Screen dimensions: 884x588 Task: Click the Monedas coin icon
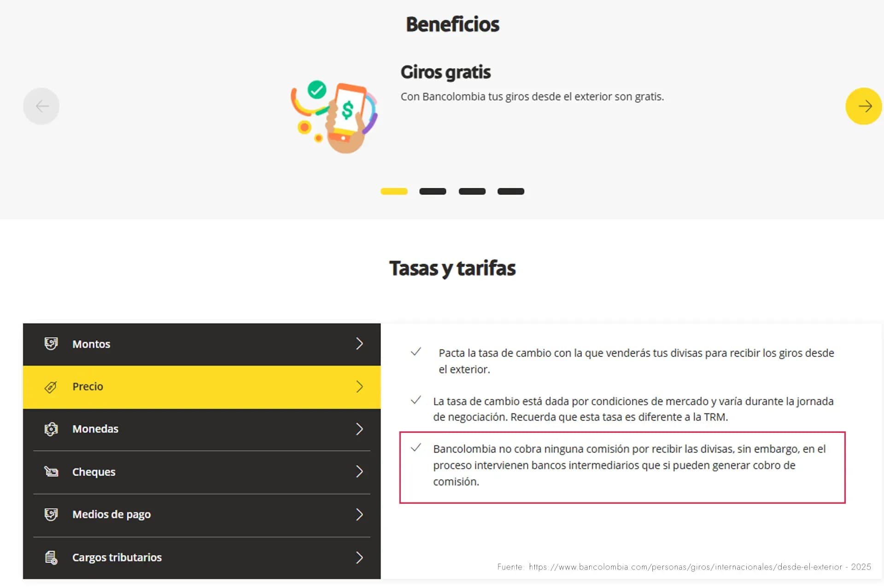[x=51, y=429]
